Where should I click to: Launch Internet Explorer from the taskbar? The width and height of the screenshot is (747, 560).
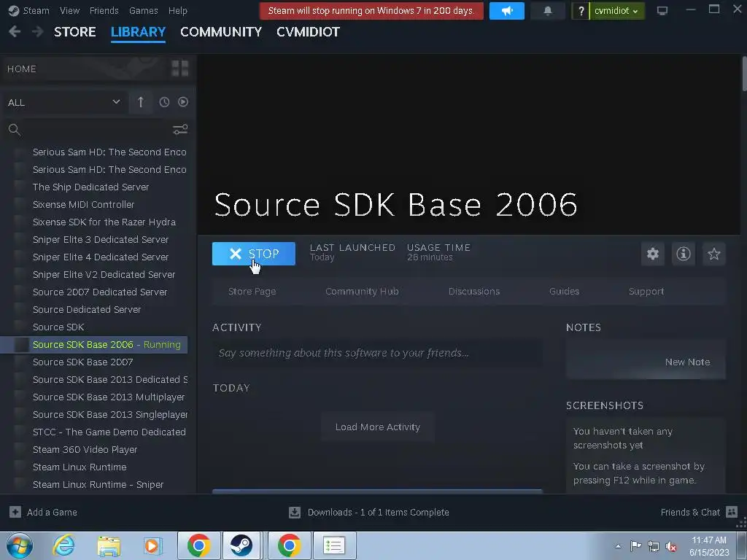[64, 545]
